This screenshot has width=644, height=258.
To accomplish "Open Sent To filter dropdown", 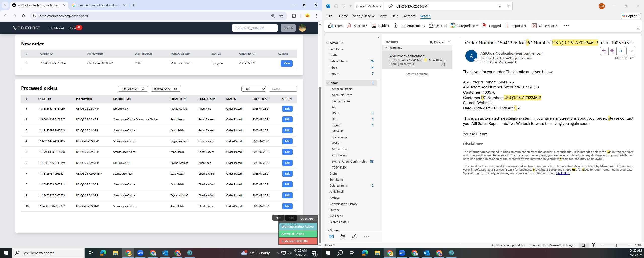I will [x=357, y=26].
